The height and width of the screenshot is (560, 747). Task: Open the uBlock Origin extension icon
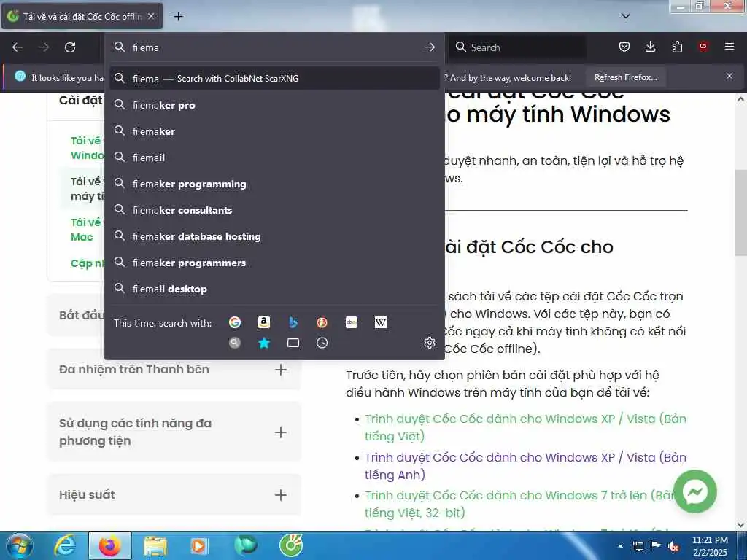(x=703, y=47)
